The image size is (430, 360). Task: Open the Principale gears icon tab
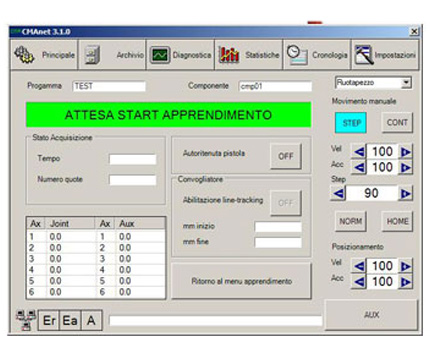[x=24, y=55]
